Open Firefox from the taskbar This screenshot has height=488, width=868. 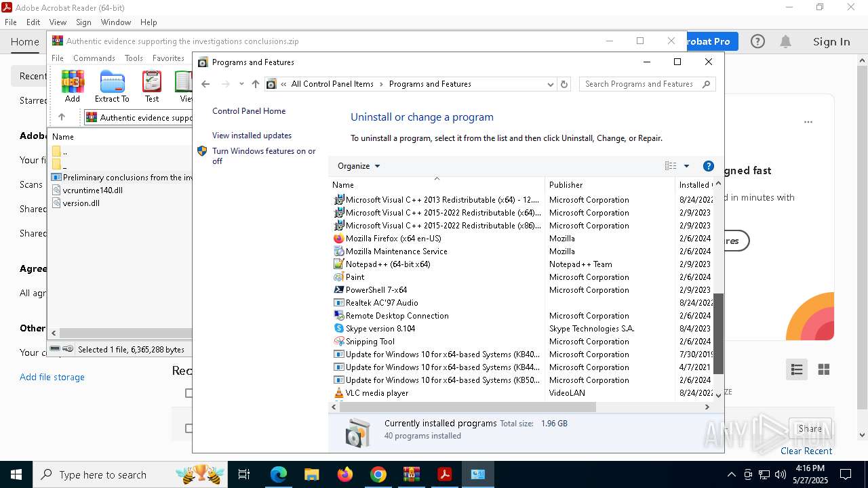point(345,474)
